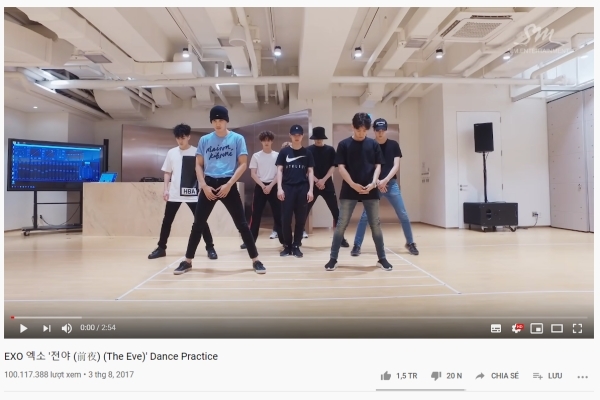This screenshot has height=400, width=600.
Task: Click the 20 N dislike count
Action: coord(454,376)
